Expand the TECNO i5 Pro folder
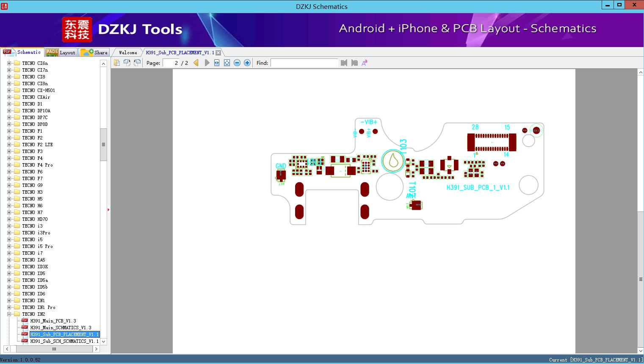Viewport: 644px width, 364px height. [9, 246]
